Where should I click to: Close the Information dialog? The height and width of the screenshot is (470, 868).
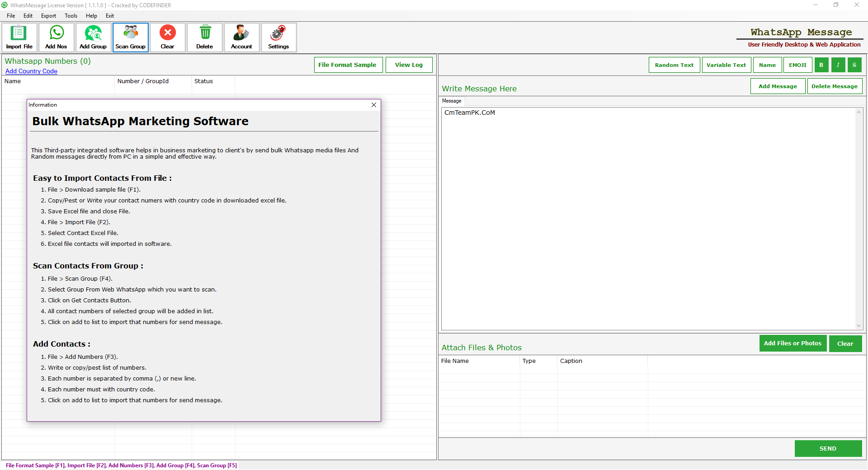pos(374,105)
